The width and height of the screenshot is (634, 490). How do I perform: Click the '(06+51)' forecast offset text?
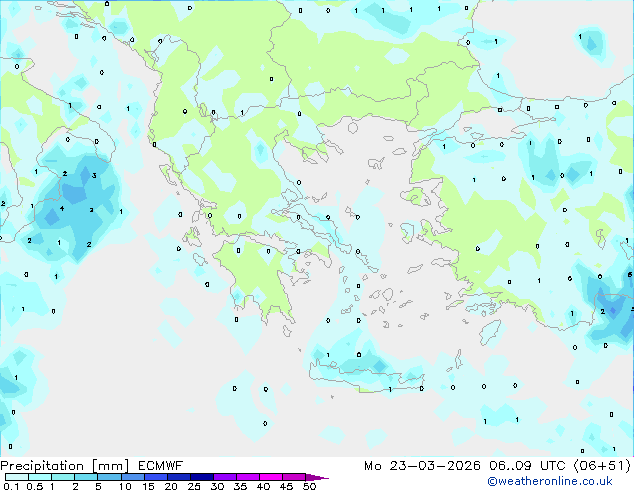[x=602, y=466]
